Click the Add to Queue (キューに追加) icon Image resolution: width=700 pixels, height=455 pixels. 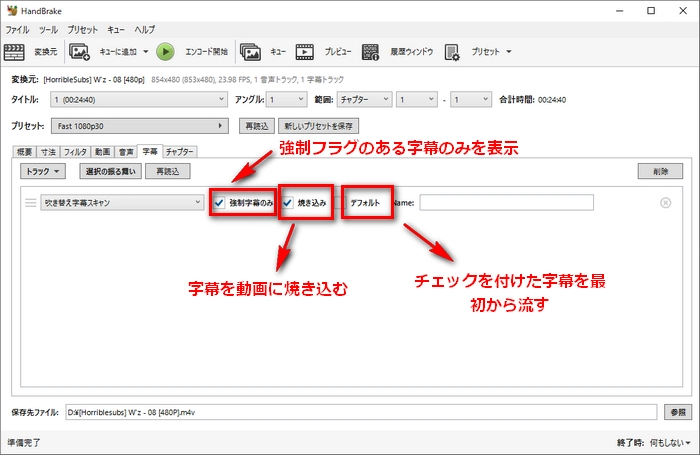(x=79, y=51)
